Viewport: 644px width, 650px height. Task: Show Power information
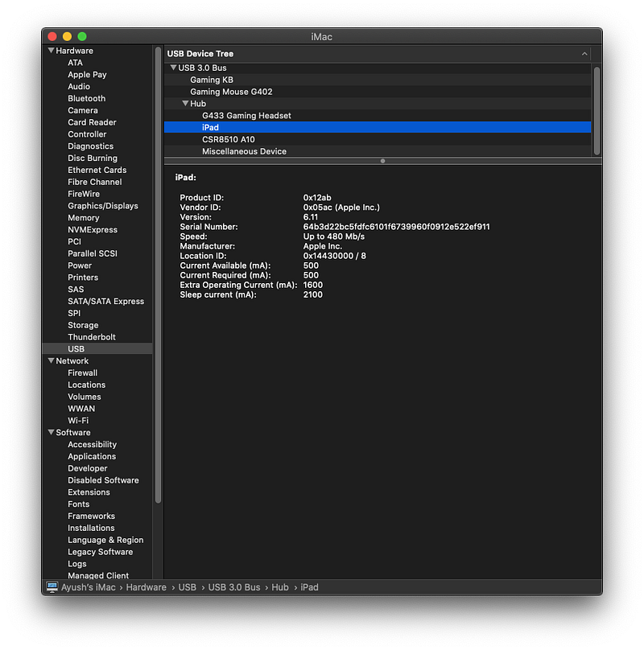80,265
